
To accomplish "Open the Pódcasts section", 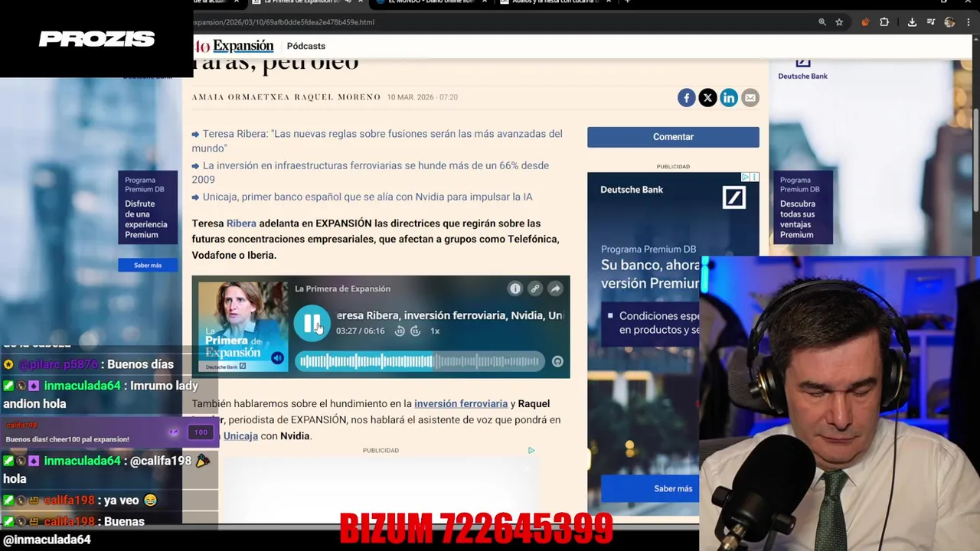I will point(306,46).
